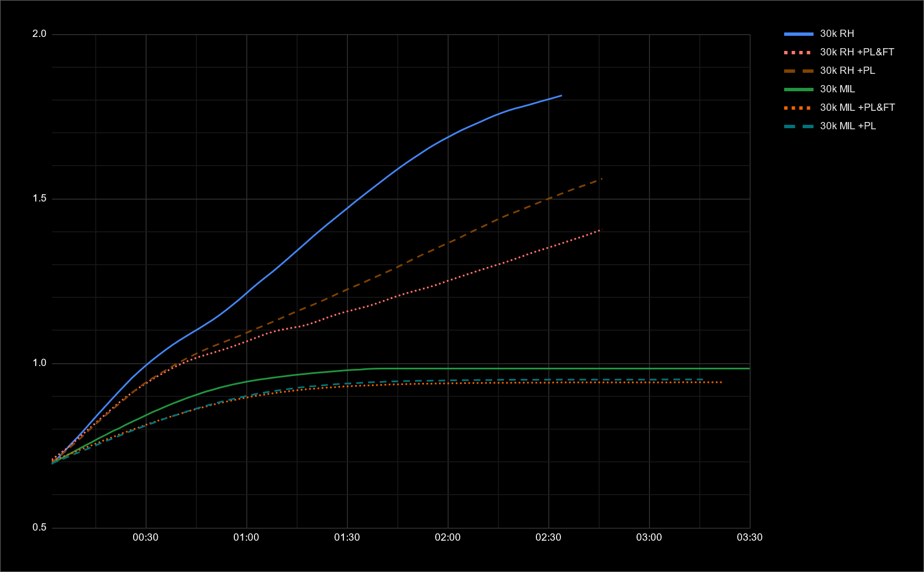Select the "30k RH +PL" legend text
This screenshot has height=572, width=924.
coord(847,71)
